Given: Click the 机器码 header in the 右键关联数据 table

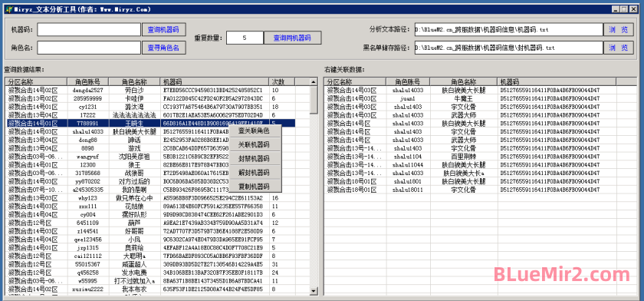Looking at the screenshot, I should point(556,81).
